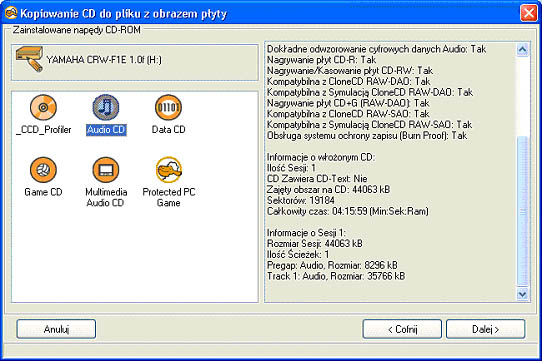Click the 'YAMAHA CRW-F1E 1.0f (H:)' drive entry
This screenshot has width=542, height=362.
135,62
